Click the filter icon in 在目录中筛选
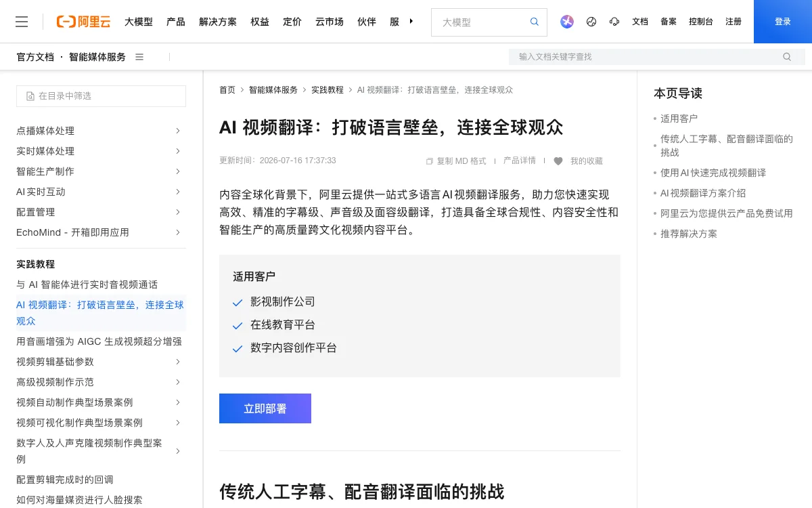This screenshot has height=508, width=812. tap(30, 96)
